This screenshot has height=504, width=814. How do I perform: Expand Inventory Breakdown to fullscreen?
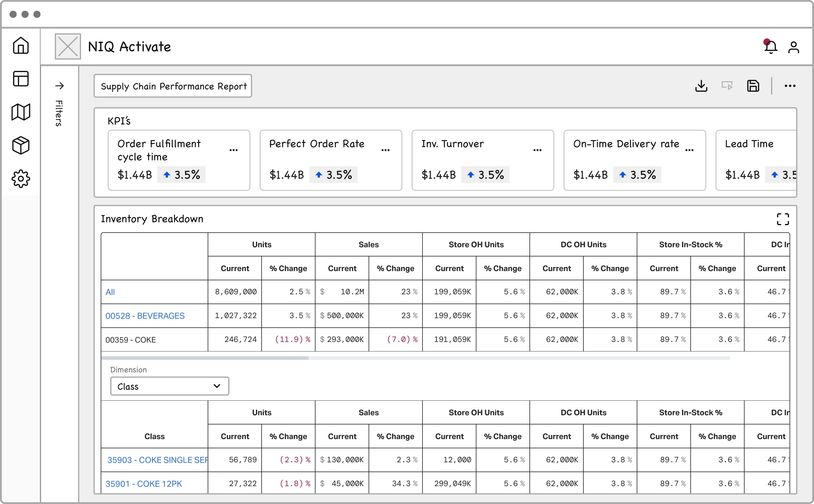tap(783, 219)
